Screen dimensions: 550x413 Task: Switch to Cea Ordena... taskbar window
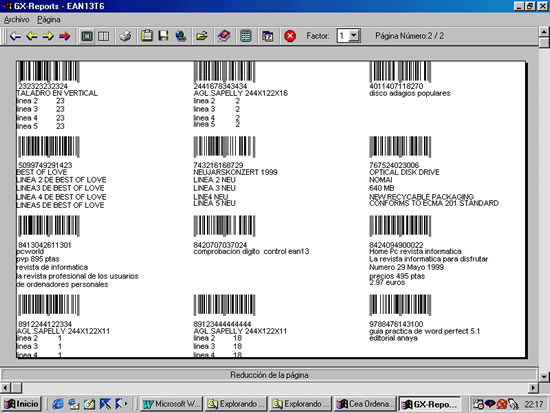pos(365,404)
